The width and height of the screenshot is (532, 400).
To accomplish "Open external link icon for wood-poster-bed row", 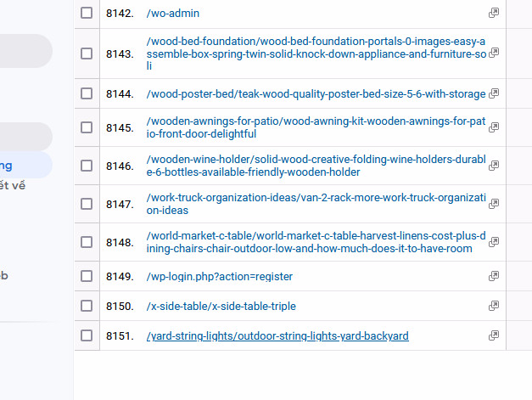I will 494,93.
